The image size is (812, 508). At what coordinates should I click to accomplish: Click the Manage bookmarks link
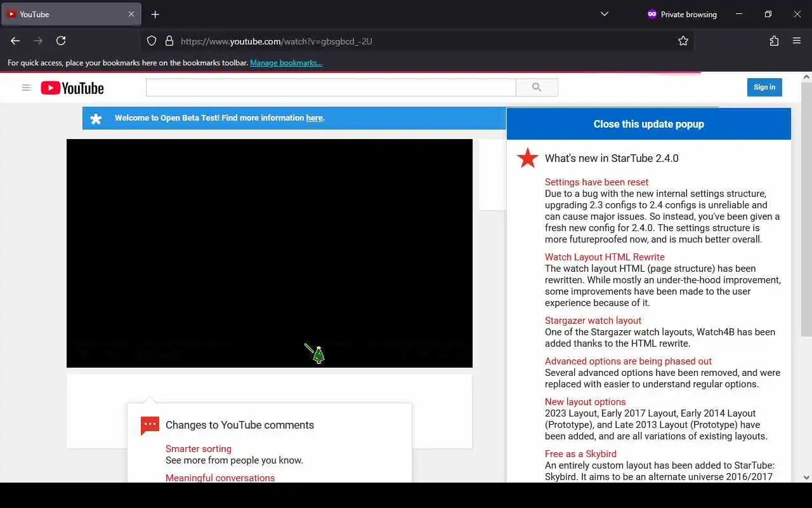click(286, 63)
